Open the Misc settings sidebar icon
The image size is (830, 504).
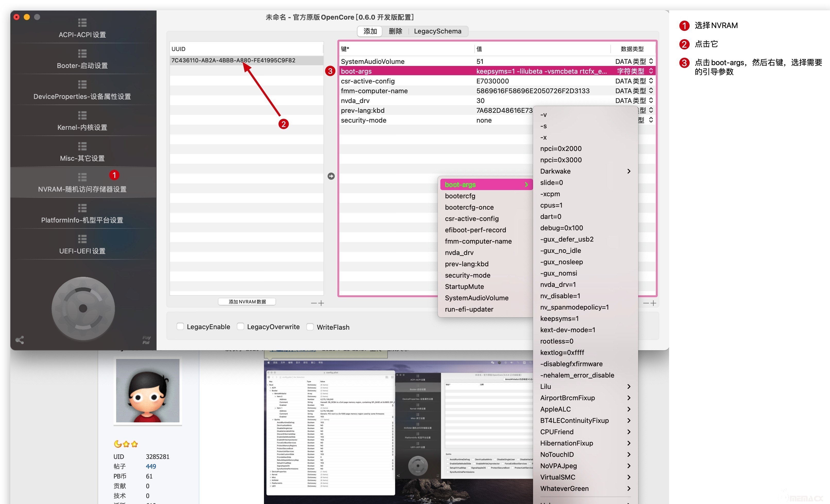[82, 147]
